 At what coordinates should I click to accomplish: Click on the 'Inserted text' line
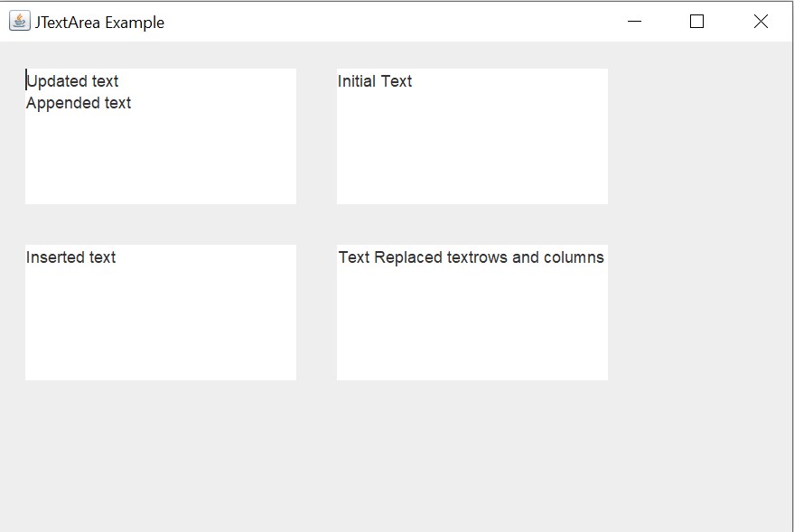(70, 257)
